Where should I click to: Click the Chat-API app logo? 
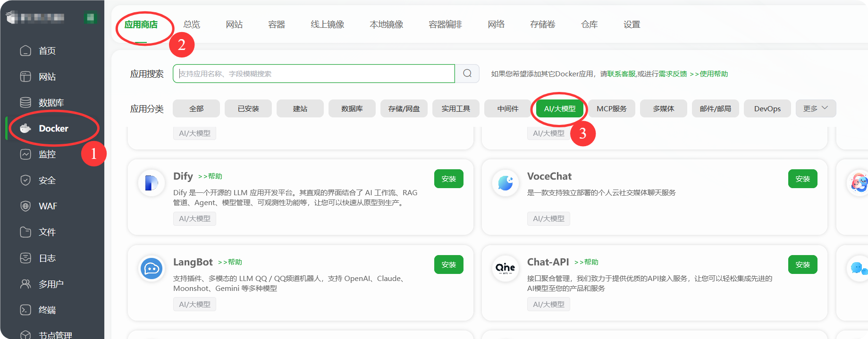[x=506, y=268]
